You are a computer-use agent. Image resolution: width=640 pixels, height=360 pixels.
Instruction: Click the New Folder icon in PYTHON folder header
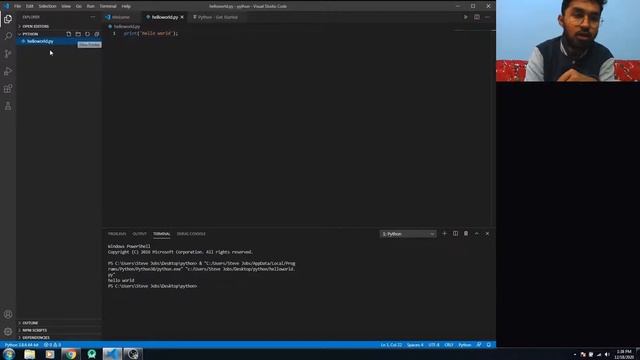pos(78,34)
